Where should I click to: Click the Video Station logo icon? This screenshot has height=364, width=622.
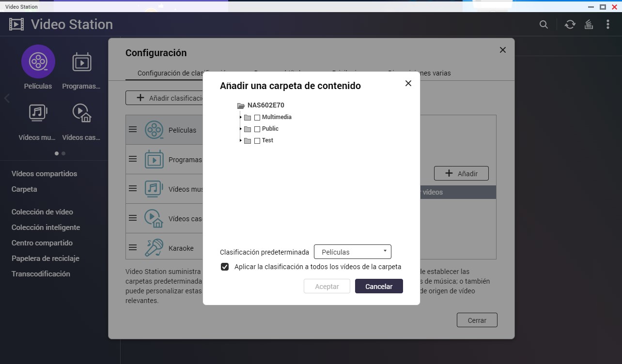[x=16, y=24]
